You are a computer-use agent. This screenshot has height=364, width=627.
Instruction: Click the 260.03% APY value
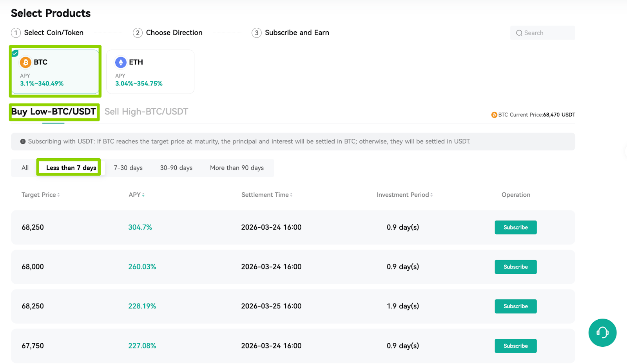click(142, 267)
